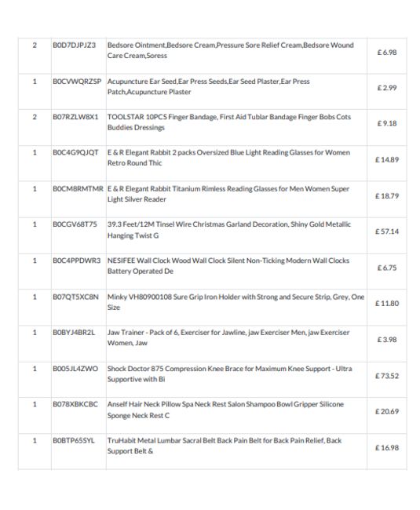Select the Acupuncture Ear Seed description text
Image resolution: width=420 pixels, height=510 pixels.
[209, 86]
